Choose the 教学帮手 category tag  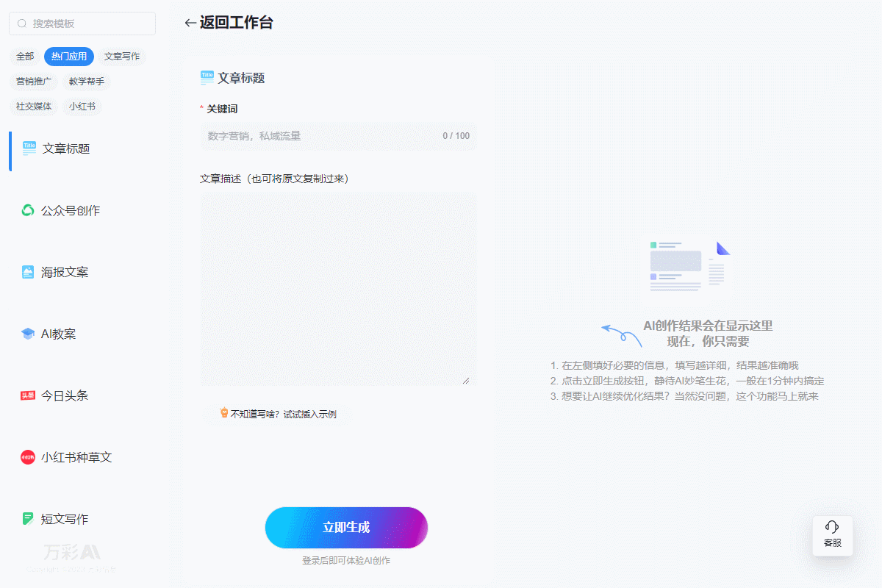coord(87,82)
